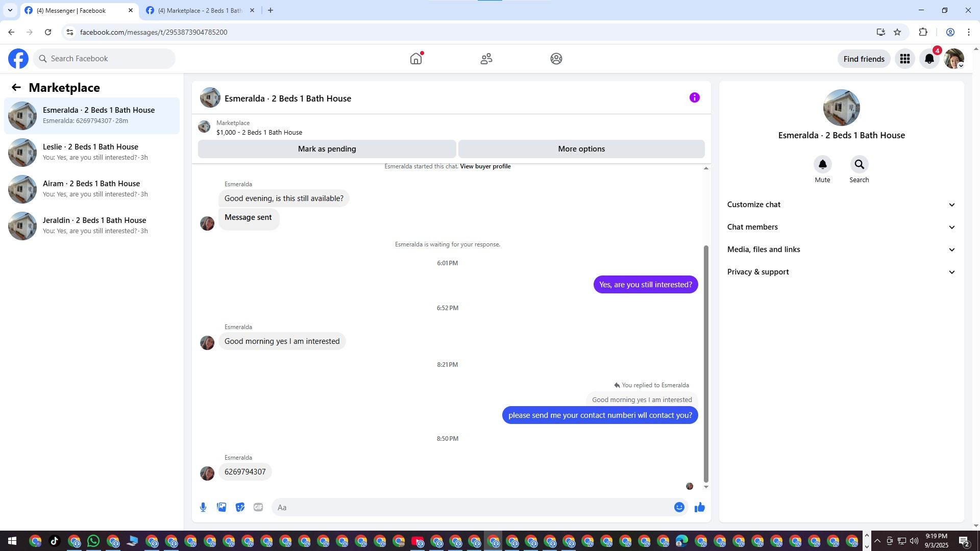Image resolution: width=980 pixels, height=551 pixels.
Task: Choose a GIF with GIF icon
Action: [x=258, y=507]
